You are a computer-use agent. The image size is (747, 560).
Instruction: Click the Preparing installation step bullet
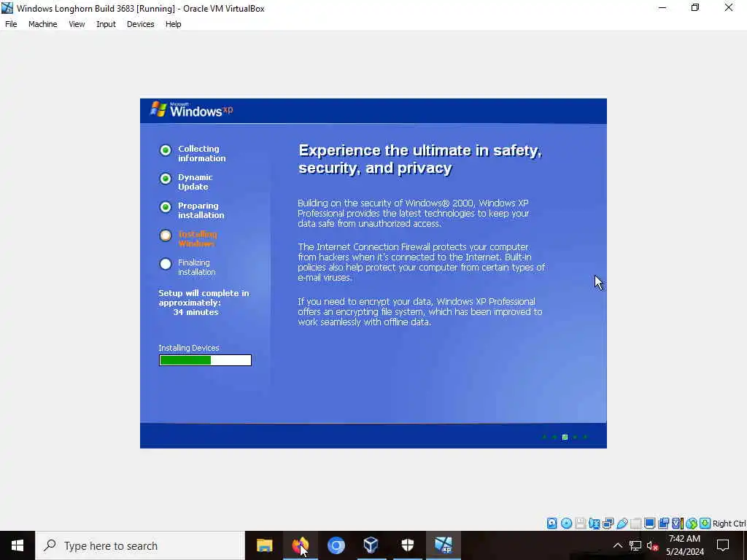(166, 207)
